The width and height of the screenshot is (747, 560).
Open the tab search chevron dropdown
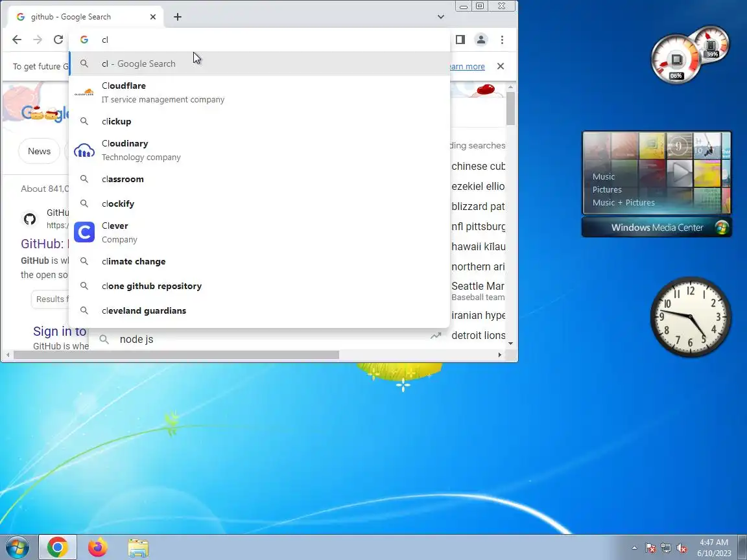pos(441,17)
